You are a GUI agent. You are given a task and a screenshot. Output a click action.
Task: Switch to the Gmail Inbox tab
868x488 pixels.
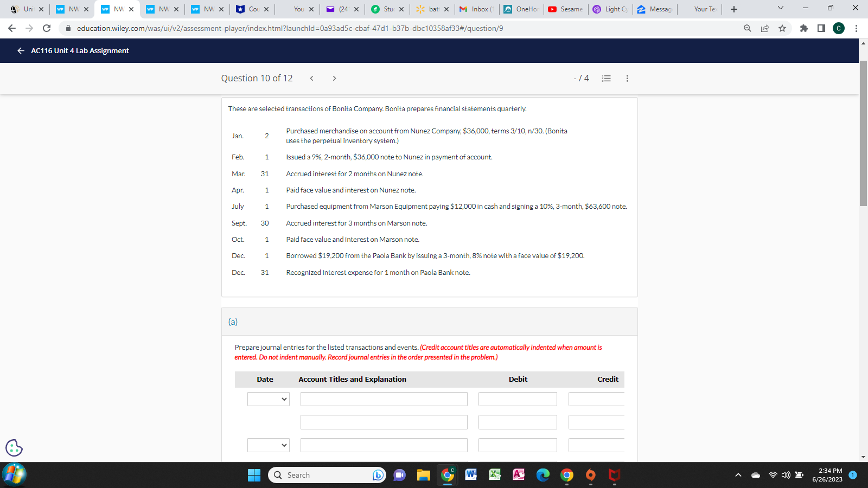pos(477,9)
